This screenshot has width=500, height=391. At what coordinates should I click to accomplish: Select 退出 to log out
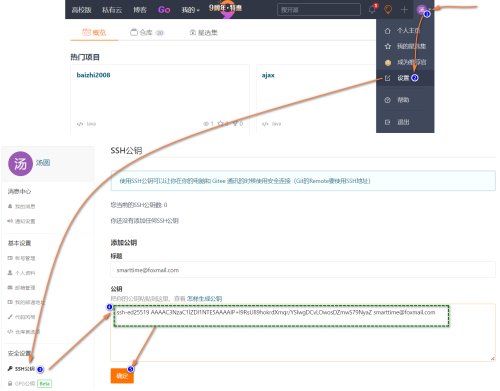[405, 122]
